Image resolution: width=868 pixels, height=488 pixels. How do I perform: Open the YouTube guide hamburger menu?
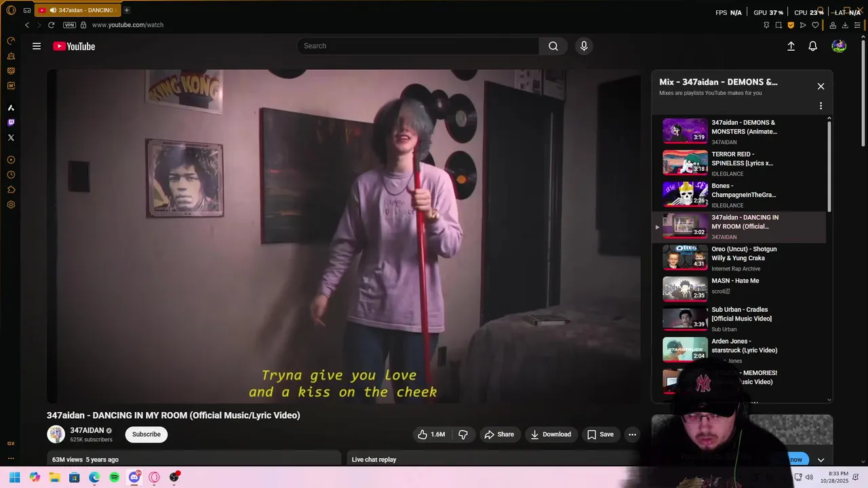click(37, 46)
